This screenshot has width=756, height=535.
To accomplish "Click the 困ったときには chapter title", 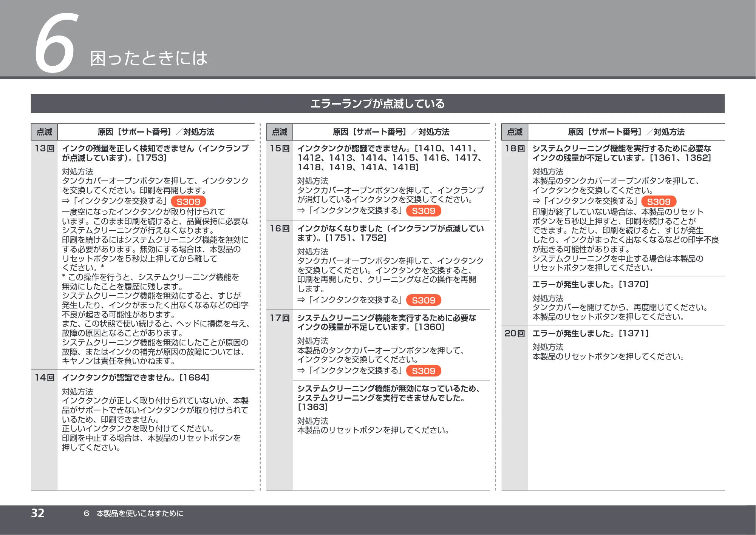I will tap(149, 59).
